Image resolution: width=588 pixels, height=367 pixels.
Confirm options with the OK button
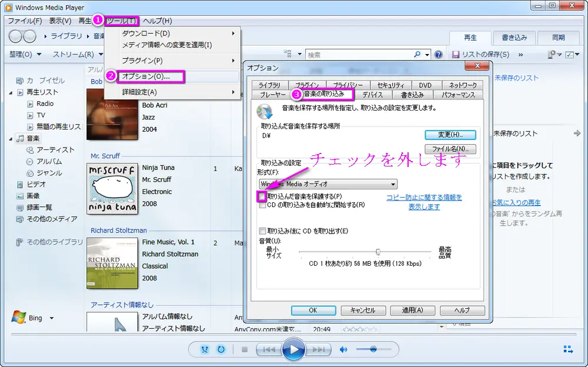tap(313, 311)
